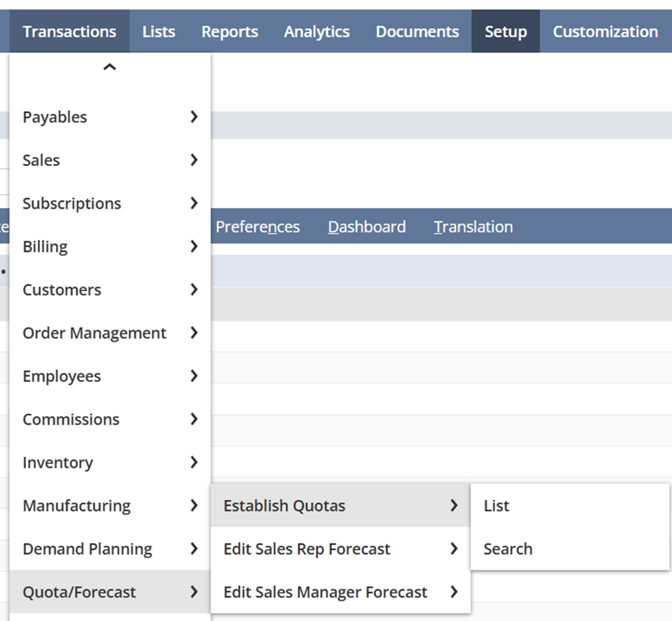Viewport: 672px width, 621px height.
Task: Click the arrow next to Manufacturing
Action: [194, 506]
